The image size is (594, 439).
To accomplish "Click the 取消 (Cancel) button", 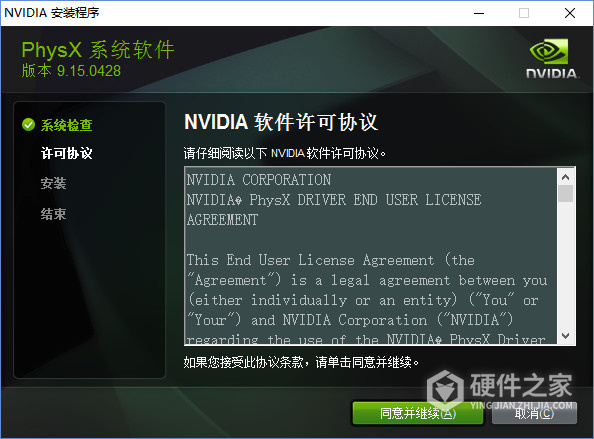I will [x=534, y=413].
